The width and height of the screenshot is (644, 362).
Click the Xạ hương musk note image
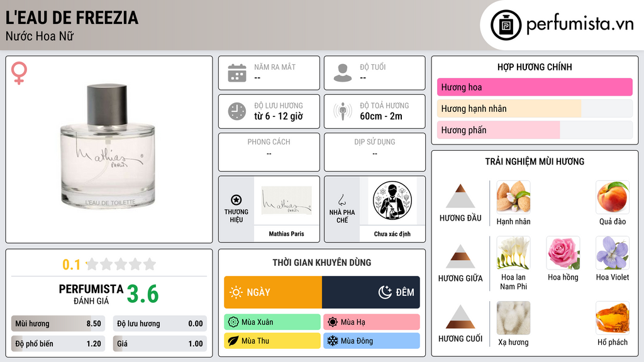click(513, 318)
